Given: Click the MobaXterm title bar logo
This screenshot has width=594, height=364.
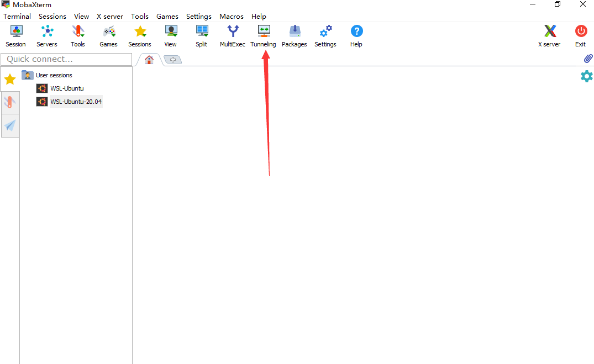Looking at the screenshot, I should tap(6, 4).
